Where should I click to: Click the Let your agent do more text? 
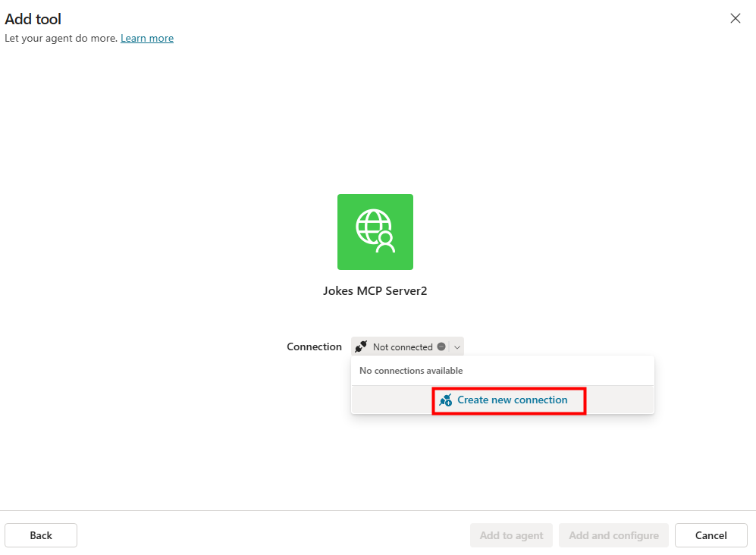click(x=61, y=38)
